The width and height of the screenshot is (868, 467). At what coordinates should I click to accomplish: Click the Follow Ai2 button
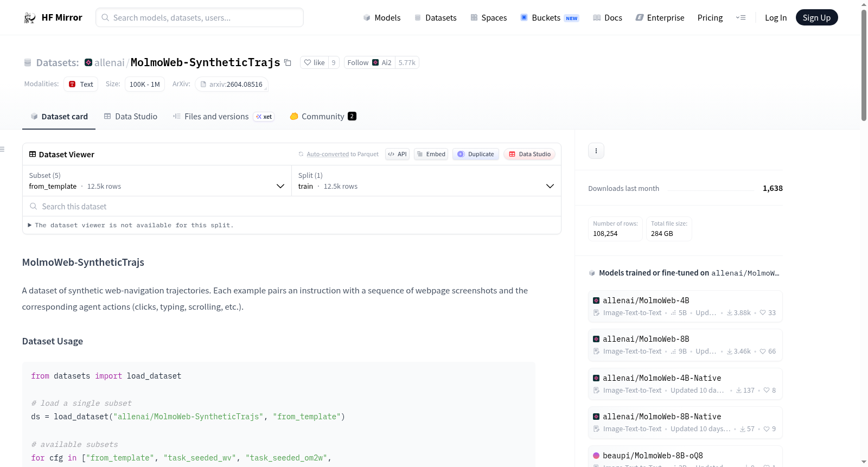pos(369,62)
